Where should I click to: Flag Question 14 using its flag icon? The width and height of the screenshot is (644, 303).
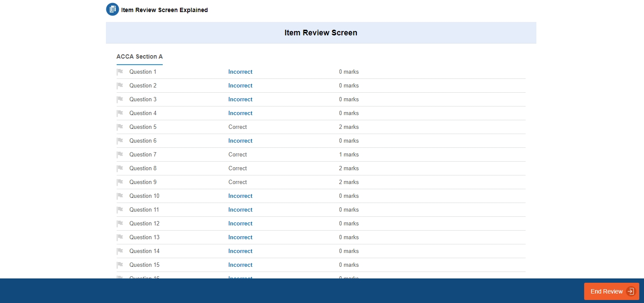120,251
